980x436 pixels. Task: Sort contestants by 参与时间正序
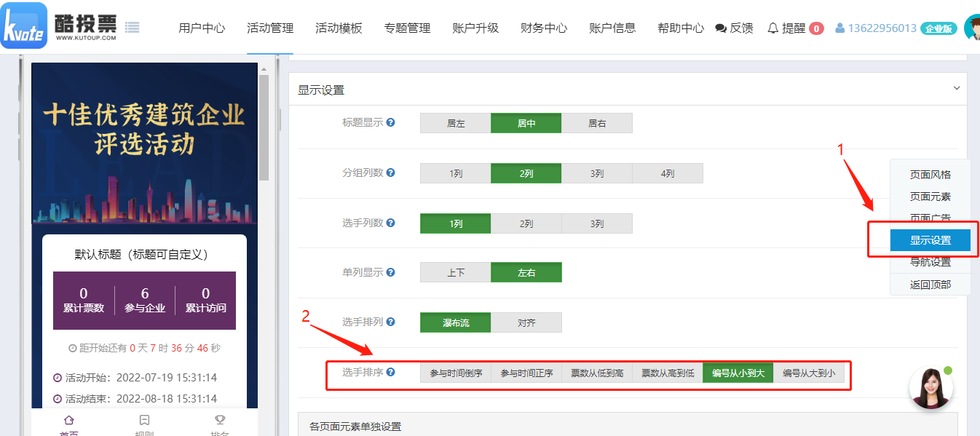point(526,373)
